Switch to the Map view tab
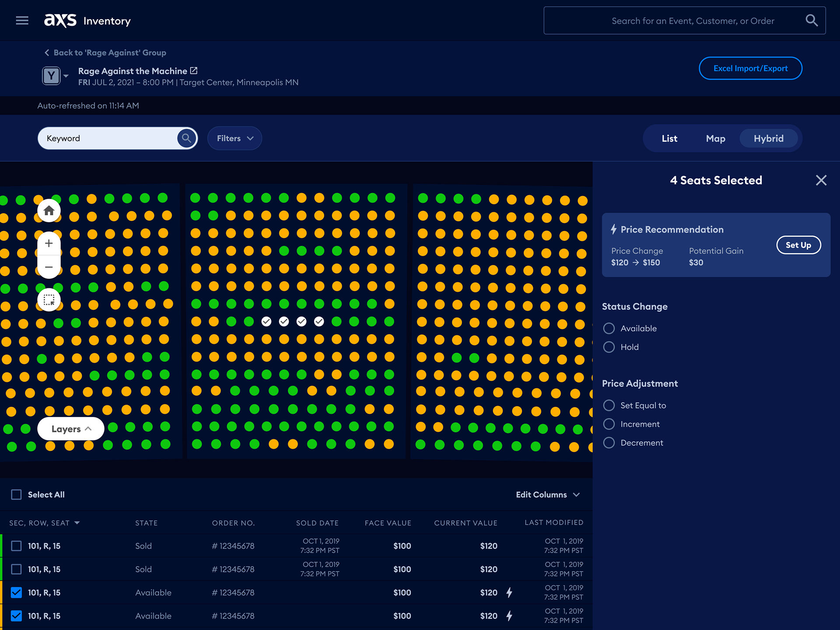The image size is (840, 630). [x=716, y=138]
